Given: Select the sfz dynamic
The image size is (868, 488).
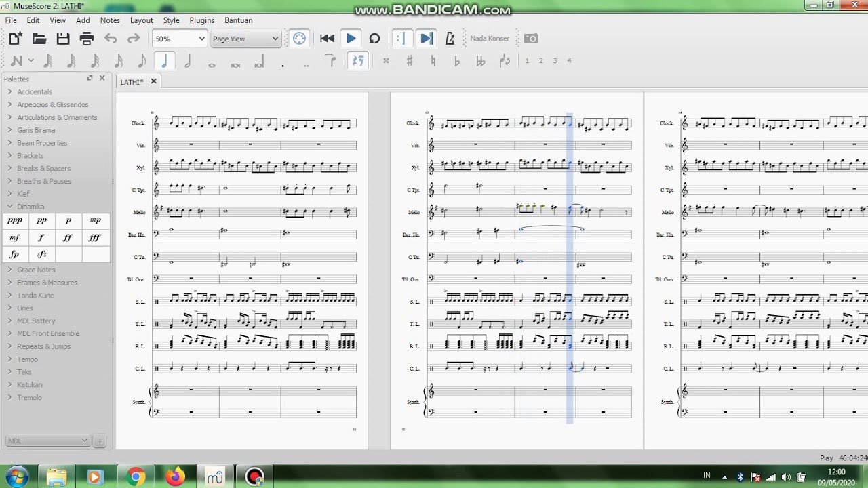Looking at the screenshot, I should pyautogui.click(x=41, y=255).
